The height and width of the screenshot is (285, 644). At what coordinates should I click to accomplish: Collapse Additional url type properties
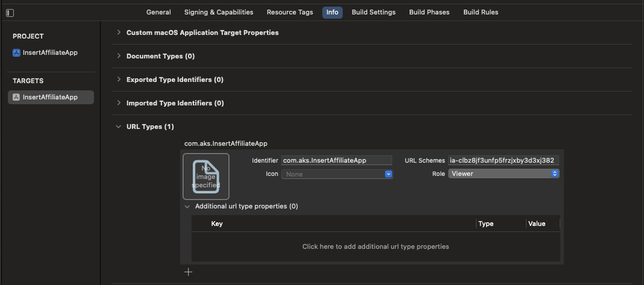(187, 206)
